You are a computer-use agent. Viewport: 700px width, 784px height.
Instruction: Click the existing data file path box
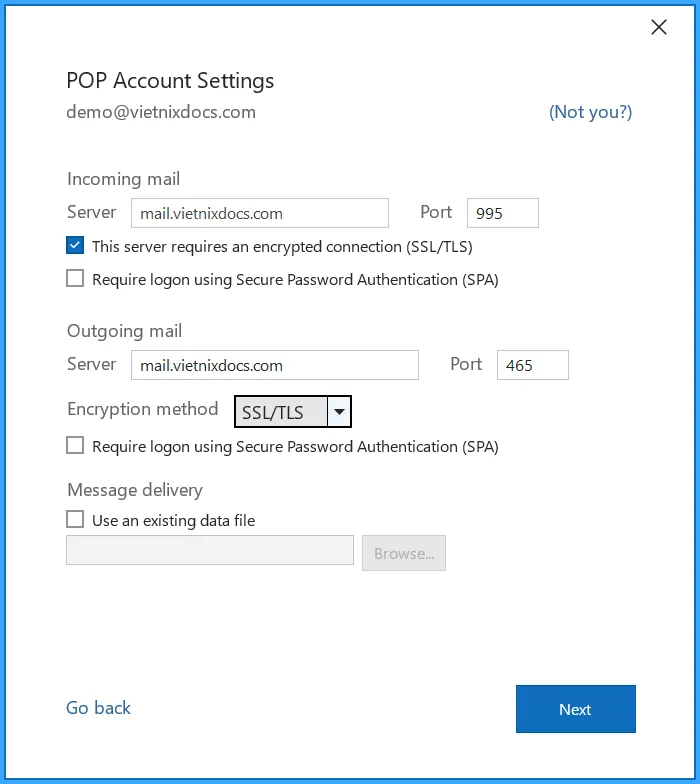pyautogui.click(x=210, y=551)
